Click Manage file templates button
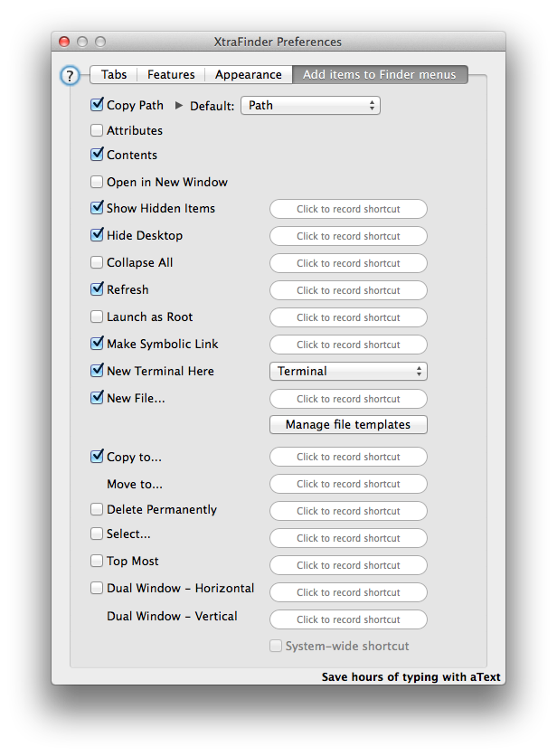The height and width of the screenshot is (756, 557). pos(348,425)
